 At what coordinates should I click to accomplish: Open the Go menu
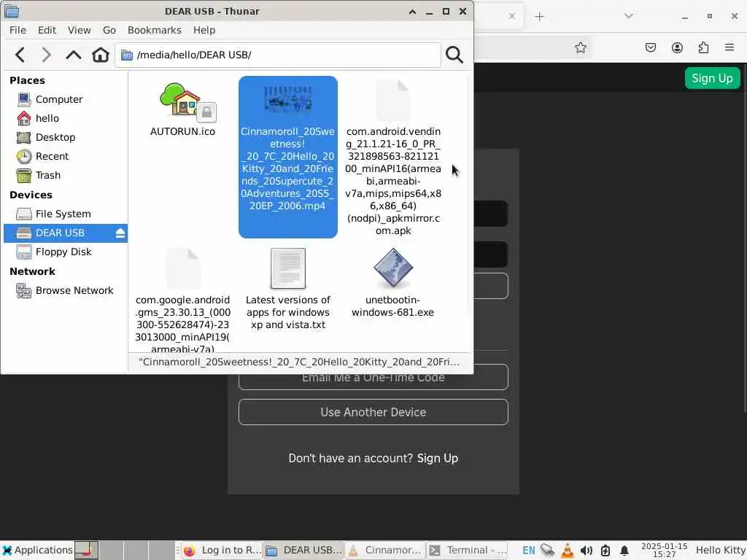click(109, 30)
